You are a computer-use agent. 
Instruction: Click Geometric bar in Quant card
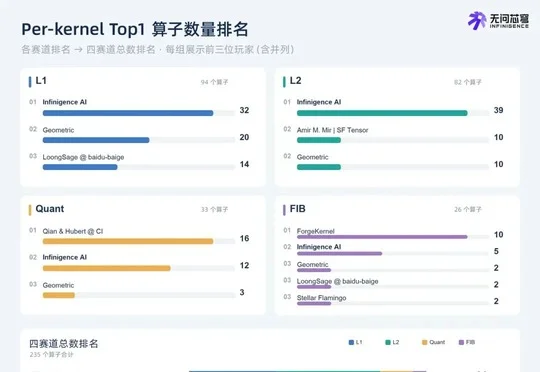pos(59,295)
